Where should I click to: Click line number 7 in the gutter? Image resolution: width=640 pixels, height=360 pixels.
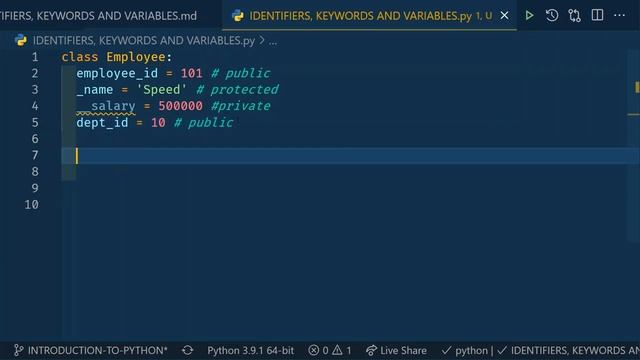[35, 155]
